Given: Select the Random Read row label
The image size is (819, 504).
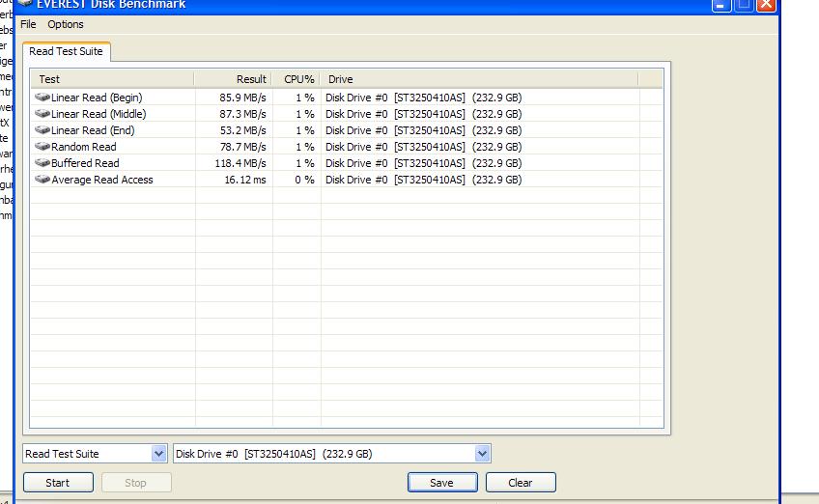Looking at the screenshot, I should coord(84,147).
